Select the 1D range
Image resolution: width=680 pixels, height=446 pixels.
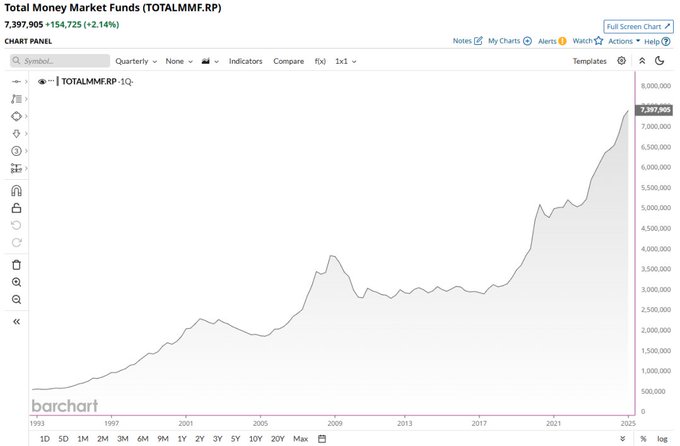45,439
